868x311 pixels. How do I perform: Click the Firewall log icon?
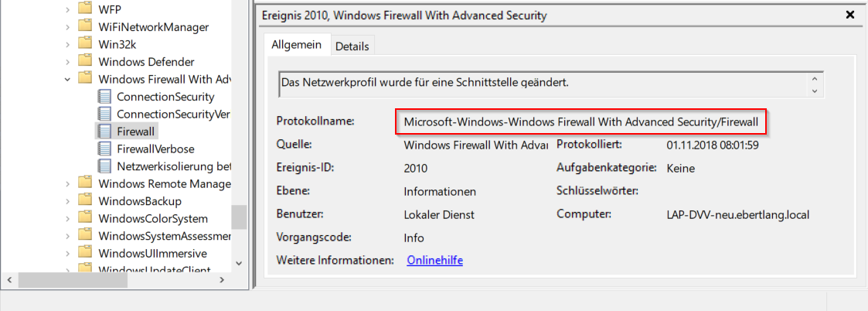(x=105, y=132)
